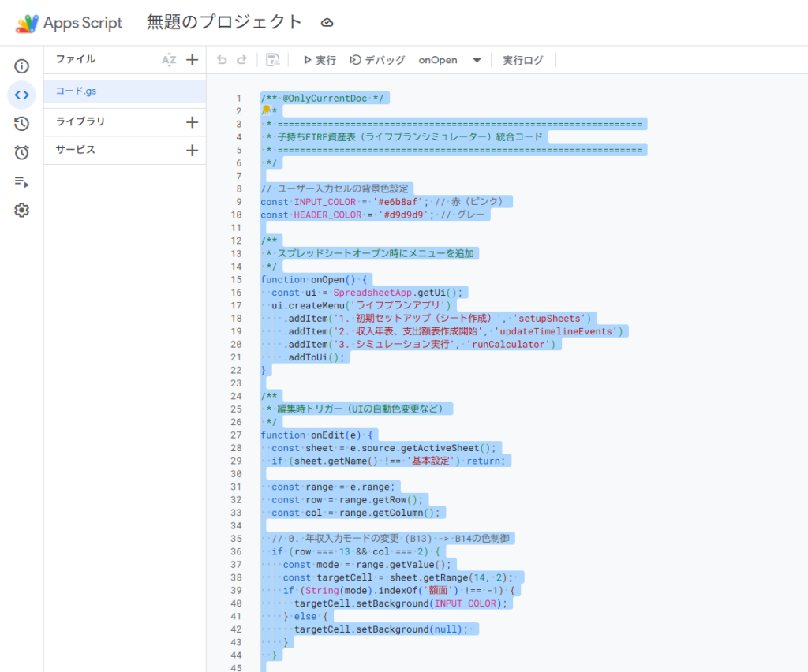
Task: Start debugging with デバッグ button
Action: pyautogui.click(x=378, y=60)
